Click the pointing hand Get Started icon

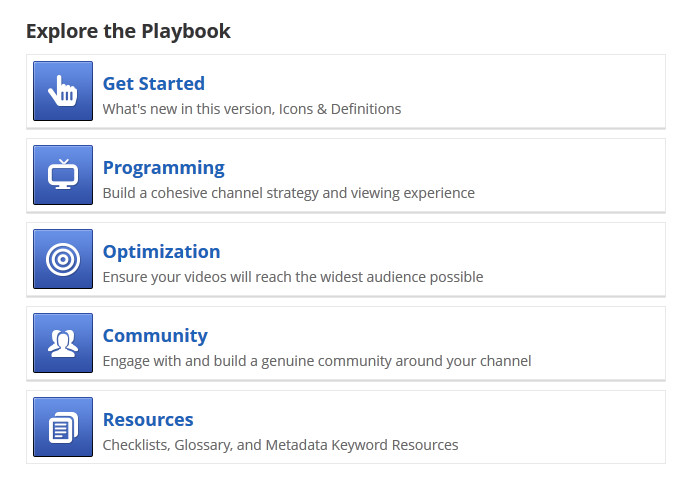(x=63, y=91)
